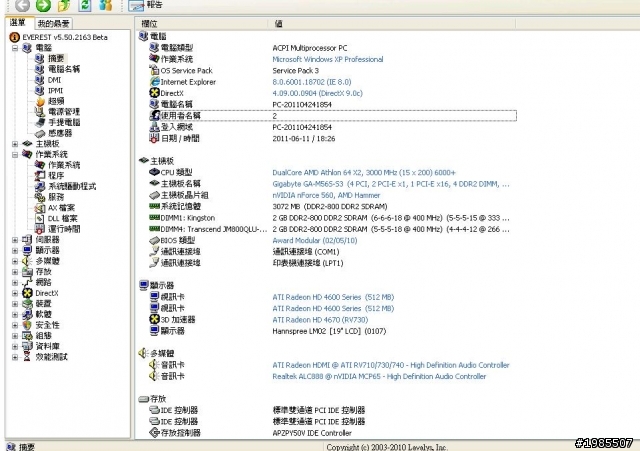Select 效能測試 benchmark in tree
The image size is (640, 451).
click(x=51, y=357)
